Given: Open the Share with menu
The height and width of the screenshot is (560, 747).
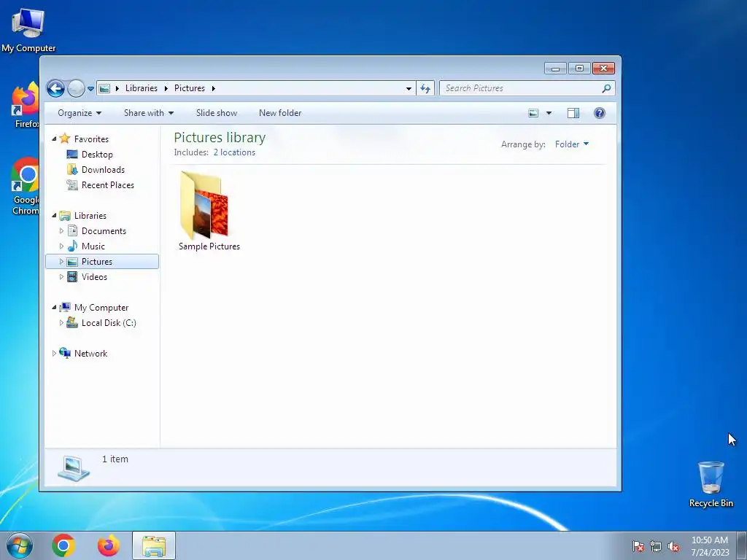Looking at the screenshot, I should click(149, 113).
